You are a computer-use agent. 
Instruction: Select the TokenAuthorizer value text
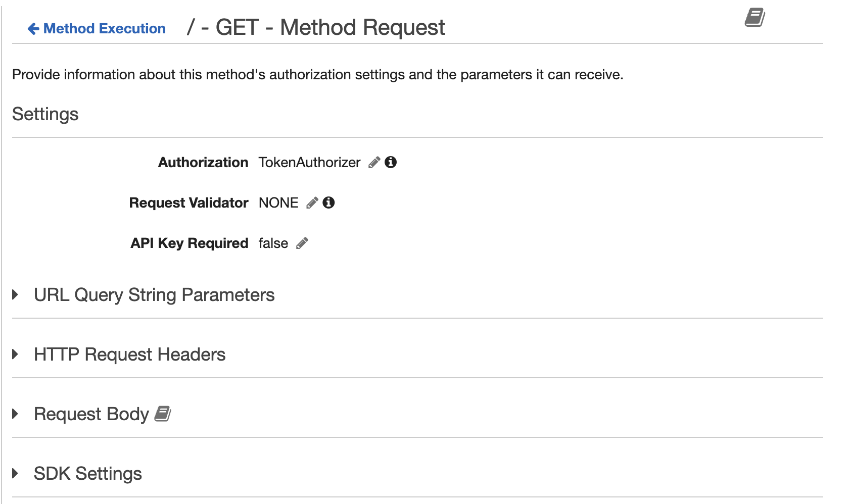coord(308,163)
